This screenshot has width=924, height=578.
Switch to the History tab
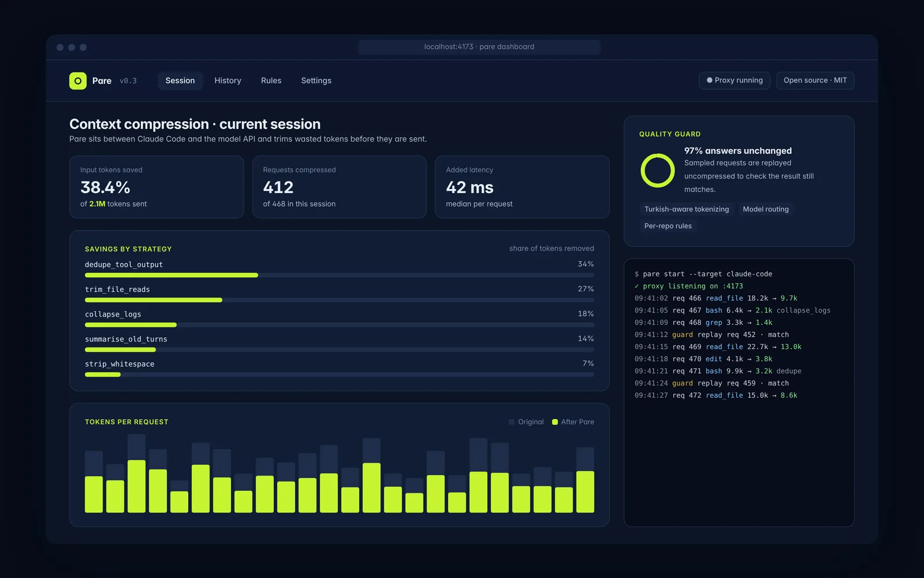tap(228, 81)
